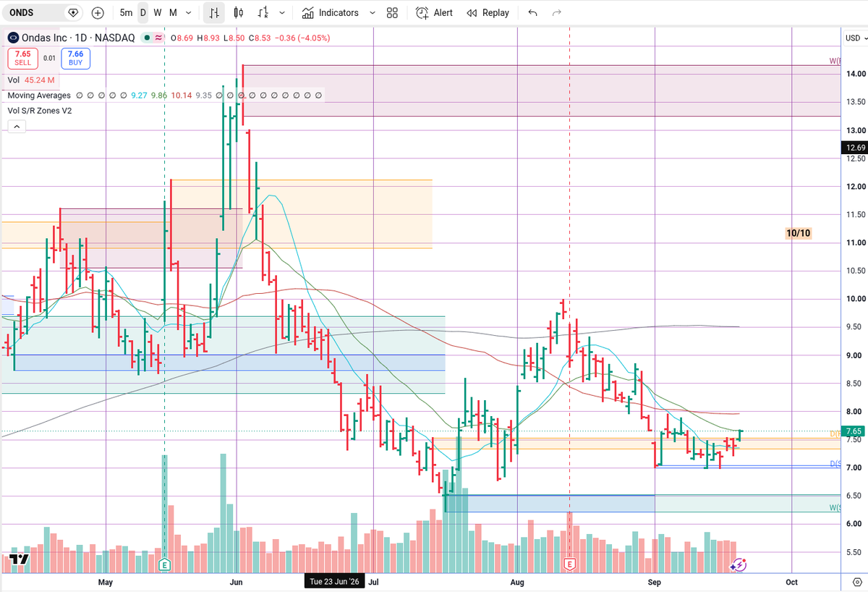Viewport: 868px width, 592px height.
Task: Select the candlestick chart style icon
Action: [239, 12]
